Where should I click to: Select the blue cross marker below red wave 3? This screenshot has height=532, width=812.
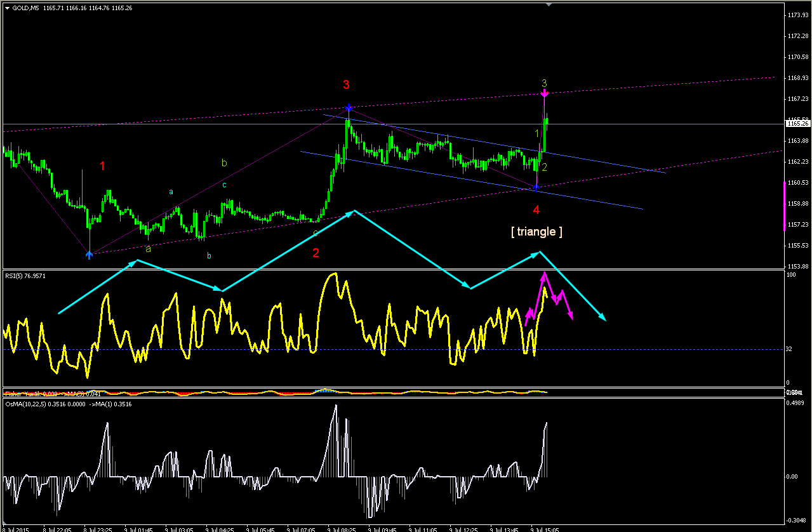click(349, 108)
